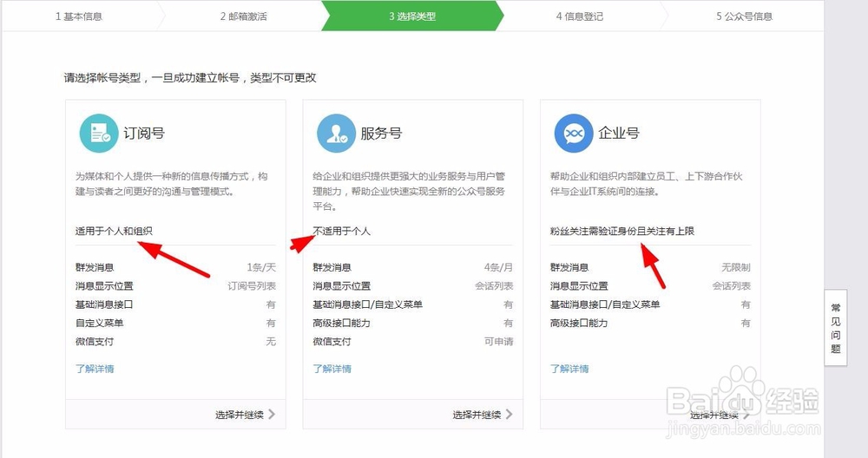Click 基础消息接口/自定义菜单 row in 服务号 card
Viewport: 868px width, 458px height.
pos(413,304)
